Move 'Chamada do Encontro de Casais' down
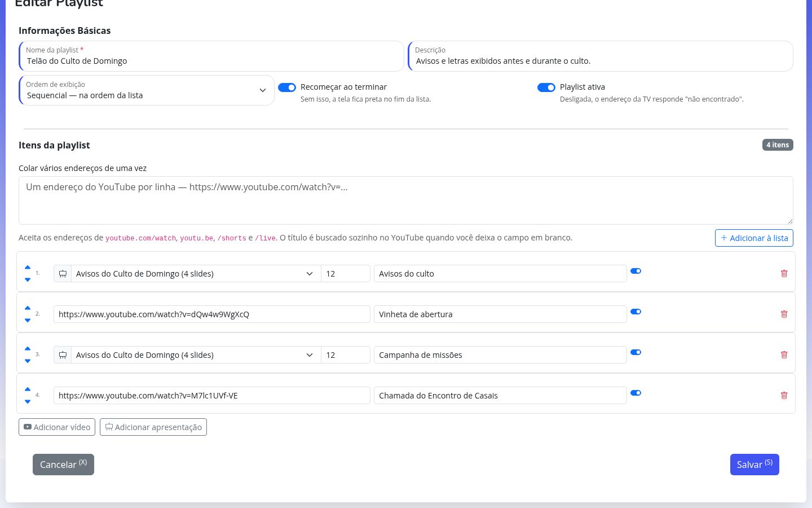 pyautogui.click(x=28, y=401)
